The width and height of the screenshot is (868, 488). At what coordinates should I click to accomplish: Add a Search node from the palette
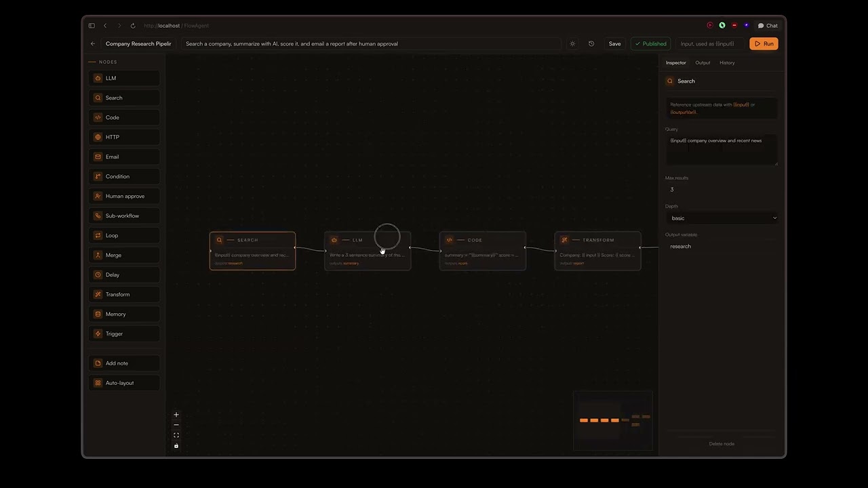tap(124, 98)
